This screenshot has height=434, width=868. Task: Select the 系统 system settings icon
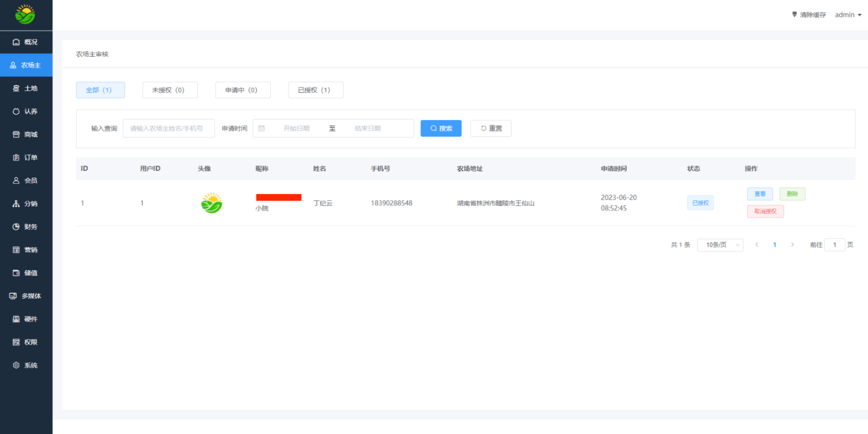coord(26,365)
